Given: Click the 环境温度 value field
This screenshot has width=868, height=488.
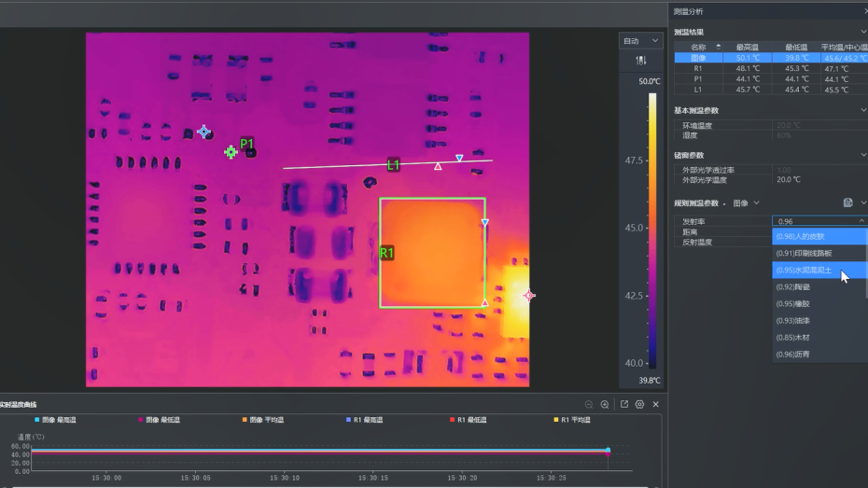Looking at the screenshot, I should point(819,126).
